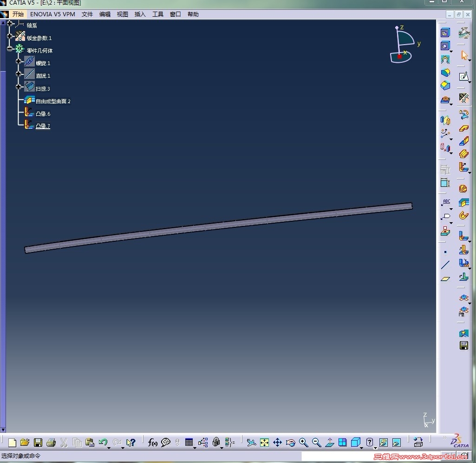476x463 pixels.
Task: Click the 轴系 label
Action: click(x=32, y=26)
